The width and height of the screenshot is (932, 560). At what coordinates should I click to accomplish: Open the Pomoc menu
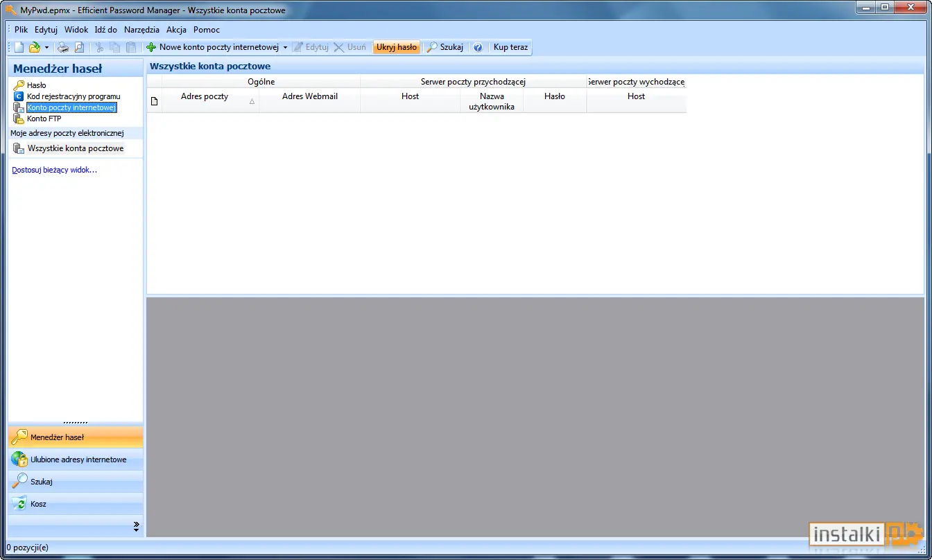[207, 30]
